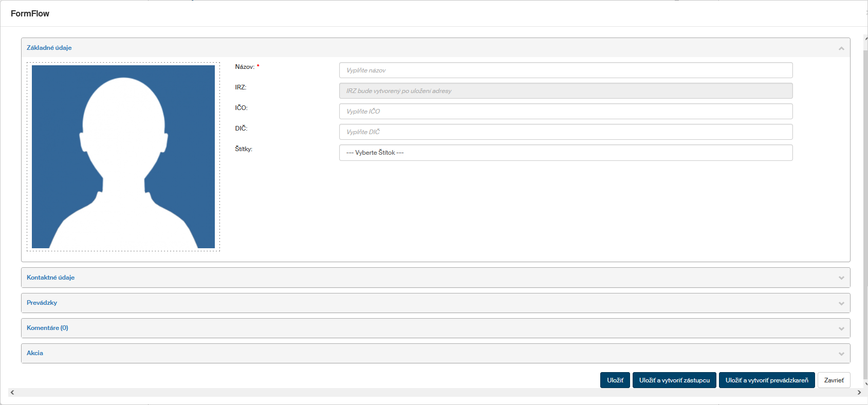Click the horizontal scrollbar left arrow
The height and width of the screenshot is (405, 868).
click(x=12, y=393)
